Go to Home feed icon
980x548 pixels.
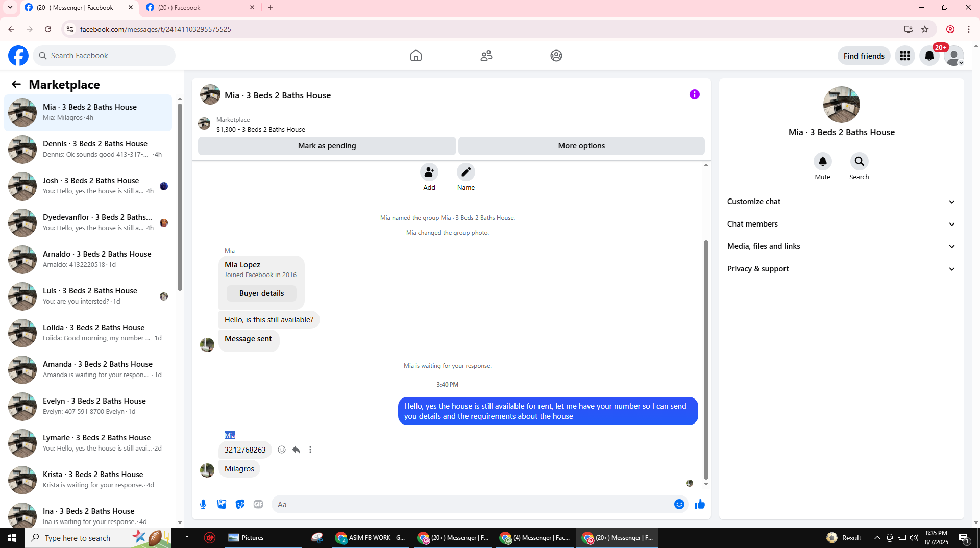(416, 56)
